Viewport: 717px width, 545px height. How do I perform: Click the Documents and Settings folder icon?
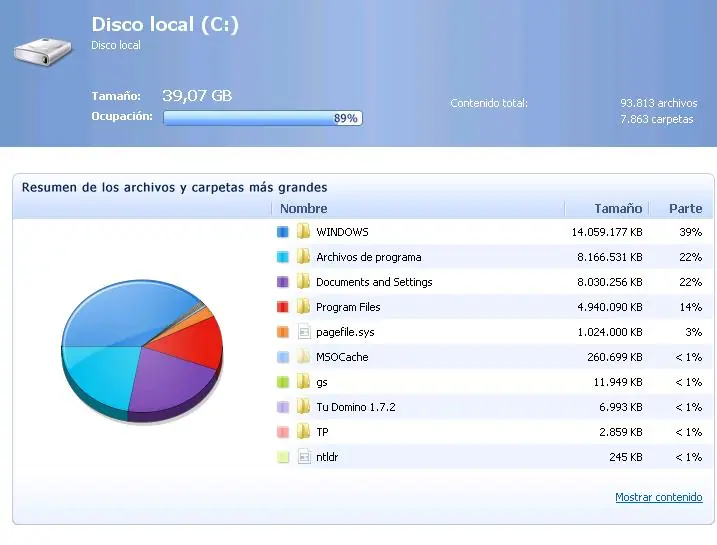point(303,282)
